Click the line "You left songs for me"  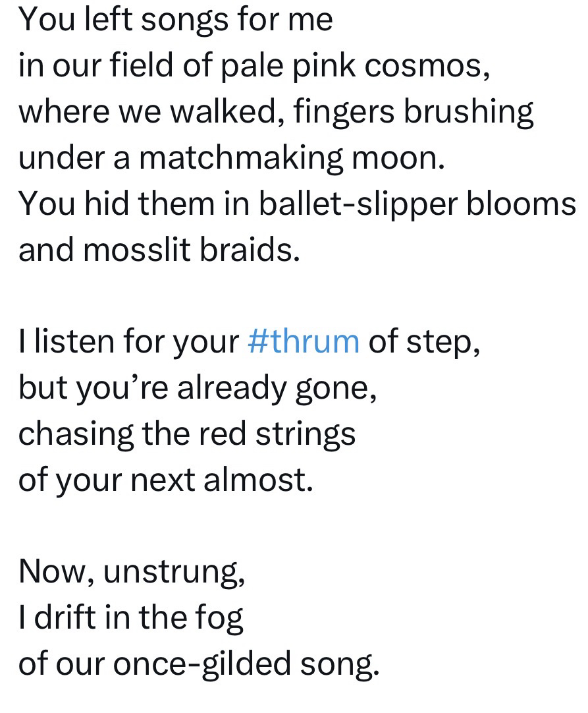pyautogui.click(x=175, y=20)
